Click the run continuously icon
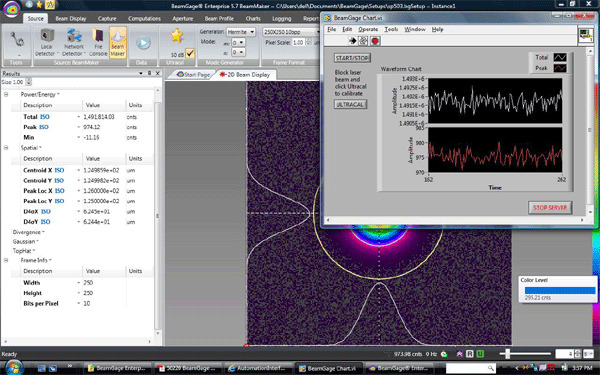600x375 pixels. [x=364, y=41]
